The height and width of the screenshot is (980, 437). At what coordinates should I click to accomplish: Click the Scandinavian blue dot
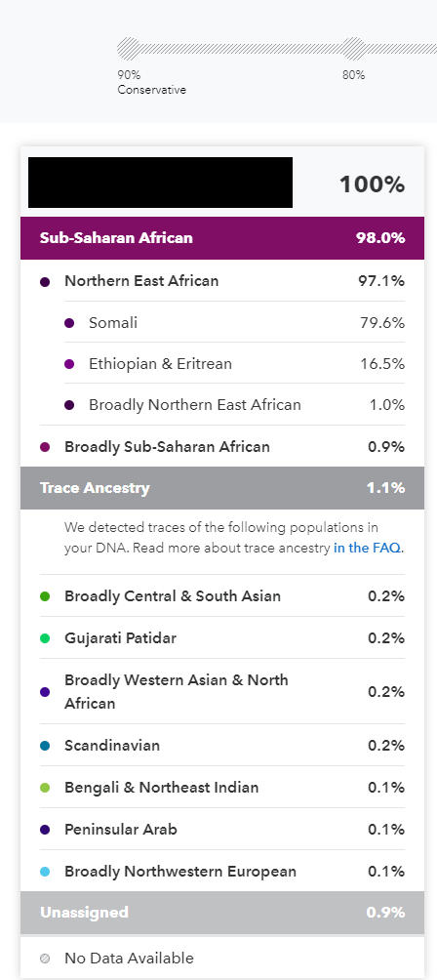[x=45, y=746]
